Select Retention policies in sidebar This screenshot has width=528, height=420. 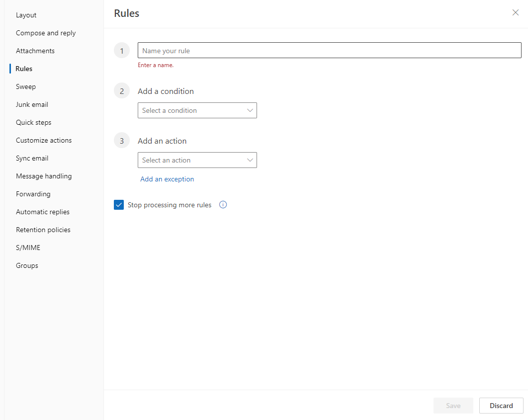pos(43,230)
